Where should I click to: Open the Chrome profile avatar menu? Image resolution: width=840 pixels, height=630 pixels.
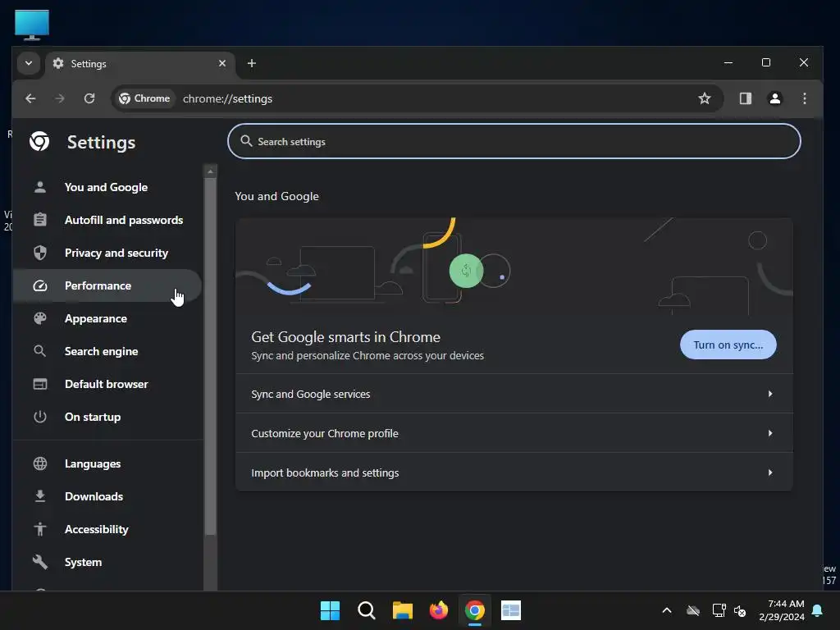point(775,98)
